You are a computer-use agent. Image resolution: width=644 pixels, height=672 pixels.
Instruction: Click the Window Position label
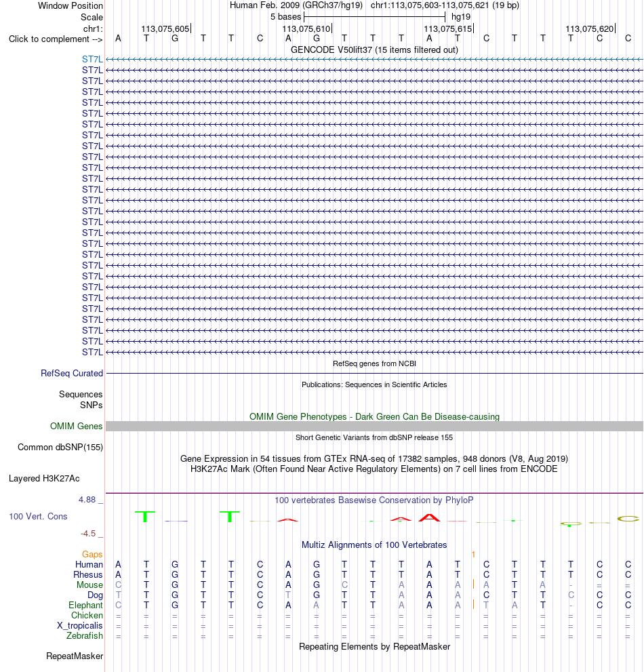[x=71, y=5]
